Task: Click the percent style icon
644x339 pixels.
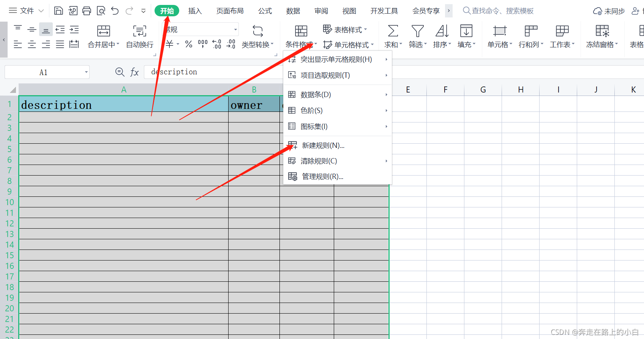Action: point(189,44)
